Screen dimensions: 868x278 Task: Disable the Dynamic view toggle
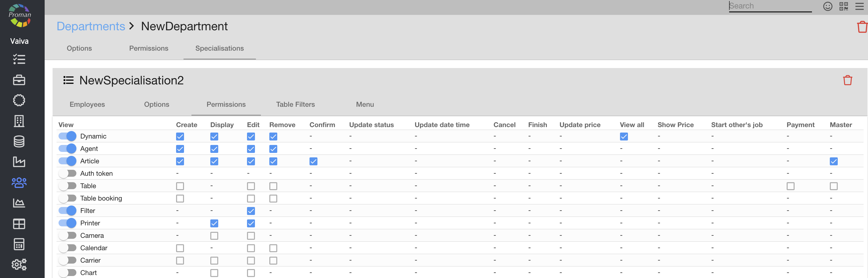click(67, 136)
